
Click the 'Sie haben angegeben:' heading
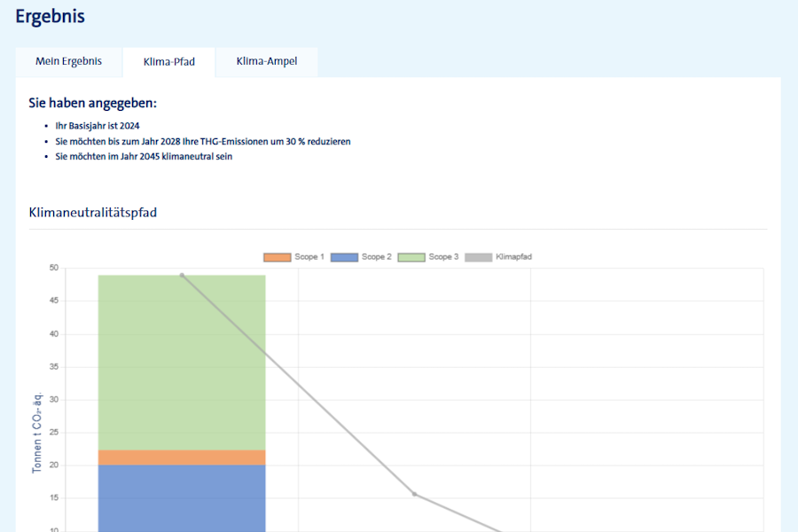[x=92, y=103]
